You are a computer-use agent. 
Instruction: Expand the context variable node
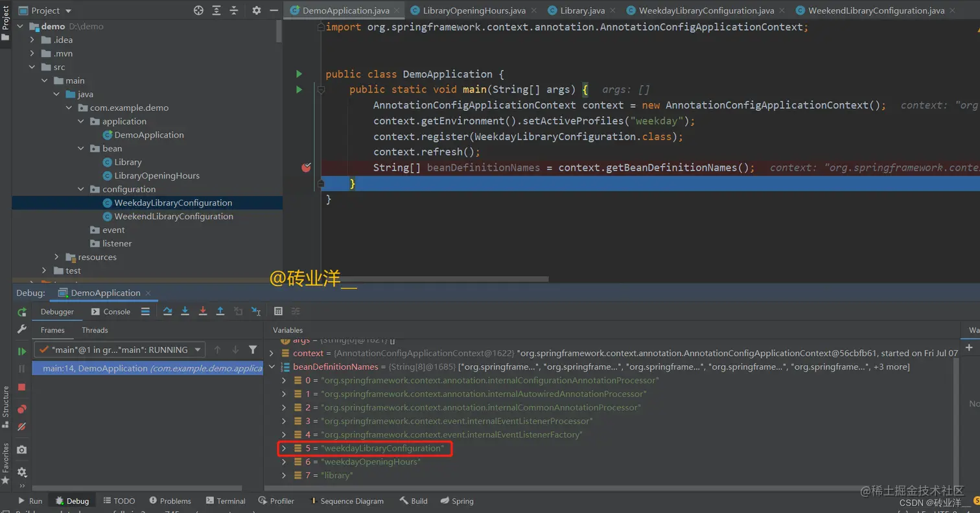click(x=272, y=353)
